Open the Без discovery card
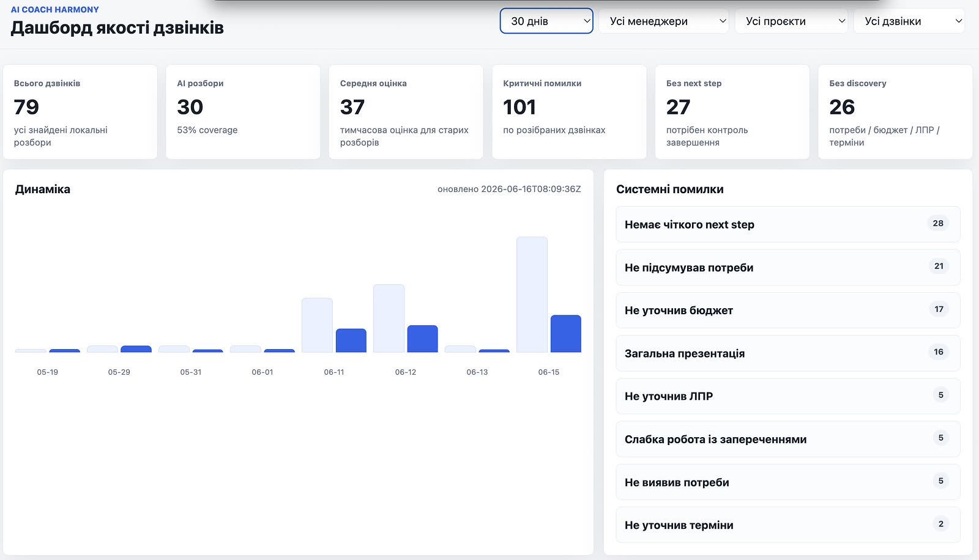This screenshot has height=560, width=979. click(895, 112)
